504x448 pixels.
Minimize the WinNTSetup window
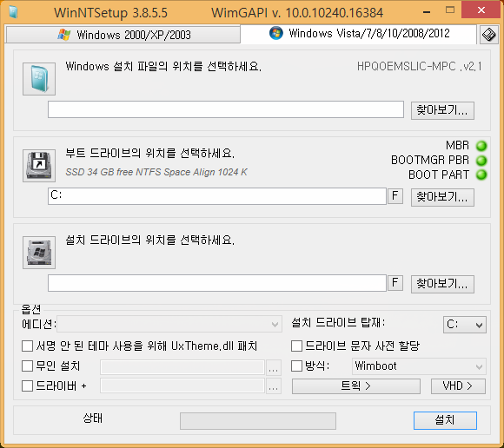pos(427,12)
